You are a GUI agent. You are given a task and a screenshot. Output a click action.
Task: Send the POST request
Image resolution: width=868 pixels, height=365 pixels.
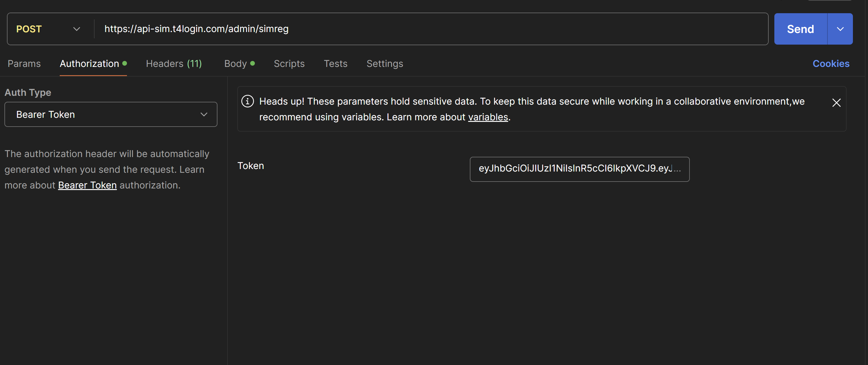point(800,29)
